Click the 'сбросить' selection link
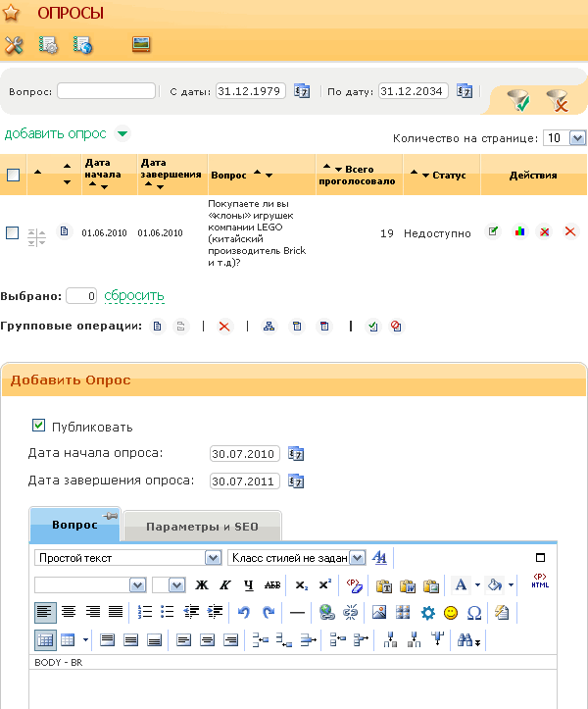 click(134, 295)
